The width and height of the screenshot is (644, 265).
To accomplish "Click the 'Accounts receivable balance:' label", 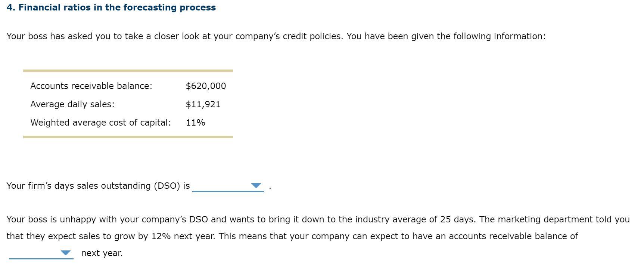I will click(x=91, y=86).
